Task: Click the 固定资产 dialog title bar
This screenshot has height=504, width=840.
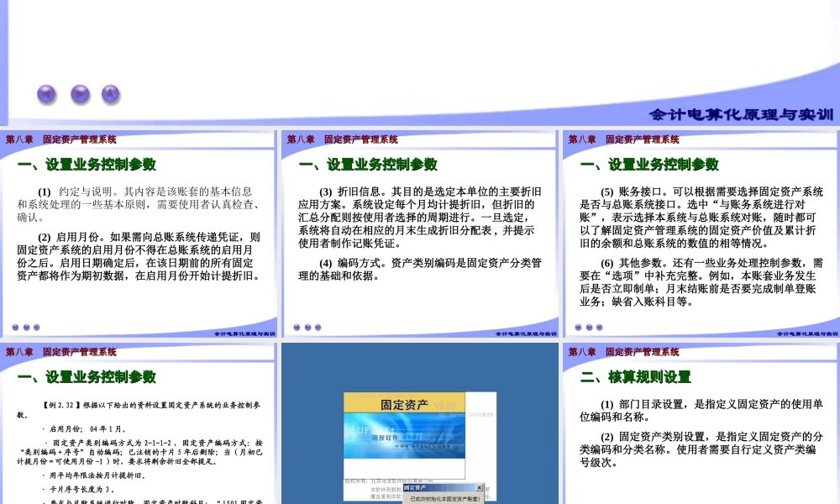Action: tap(437, 487)
